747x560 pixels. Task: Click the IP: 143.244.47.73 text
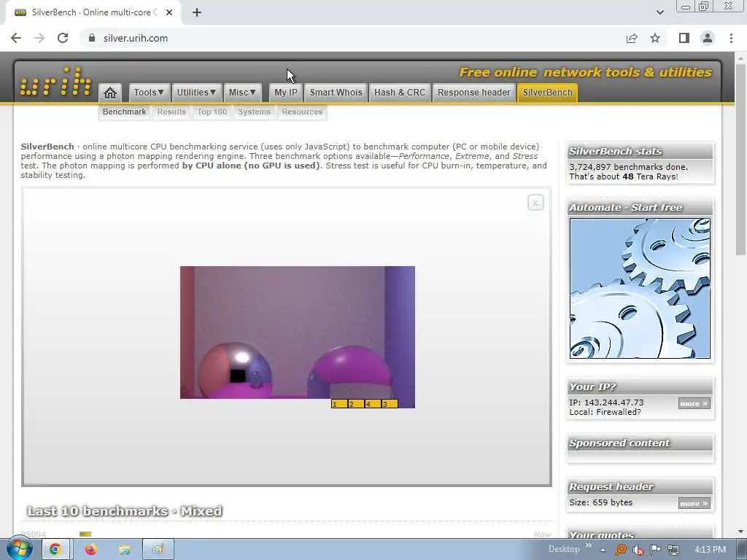tap(606, 402)
